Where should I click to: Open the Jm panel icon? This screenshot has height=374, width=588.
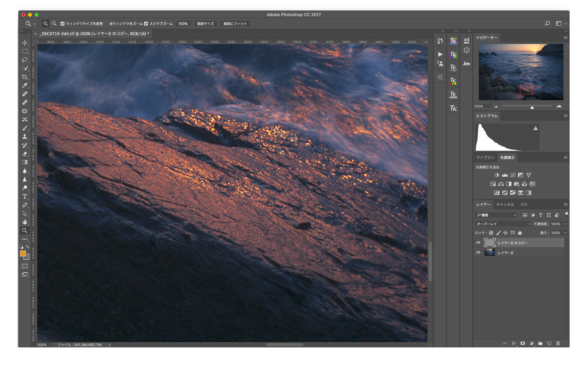[466, 64]
